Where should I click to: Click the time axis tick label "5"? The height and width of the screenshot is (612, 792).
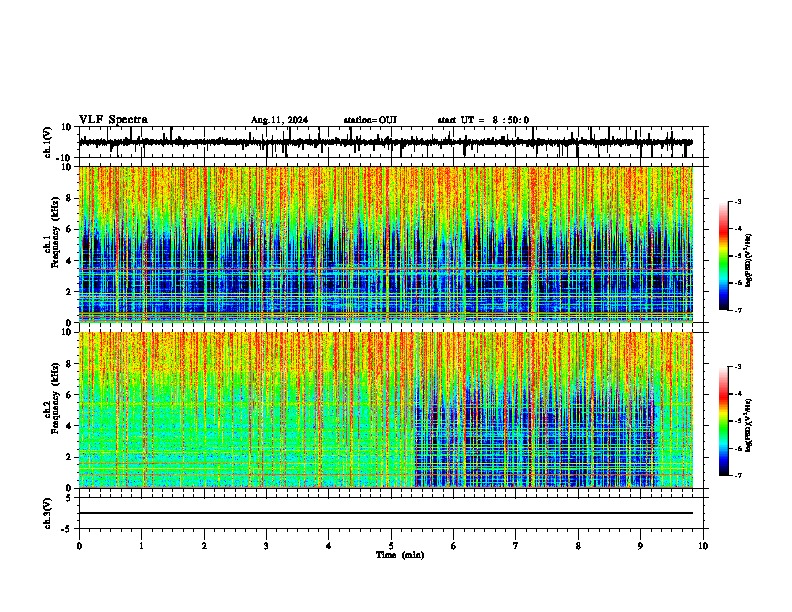tap(391, 546)
